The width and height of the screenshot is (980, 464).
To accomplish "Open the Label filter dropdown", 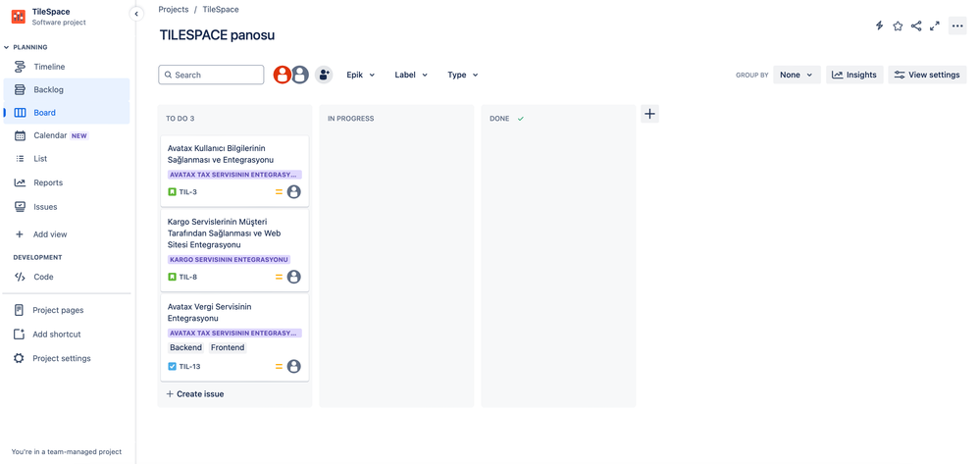I will point(411,75).
